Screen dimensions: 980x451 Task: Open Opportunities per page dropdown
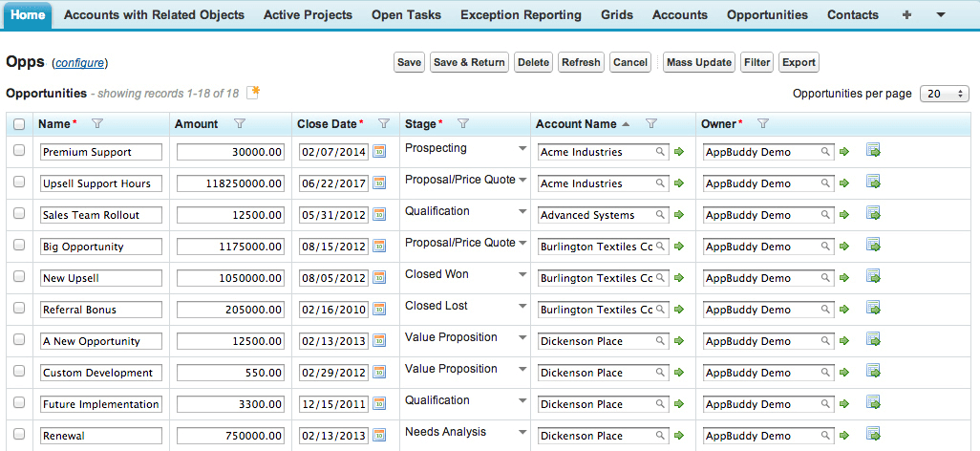point(944,94)
